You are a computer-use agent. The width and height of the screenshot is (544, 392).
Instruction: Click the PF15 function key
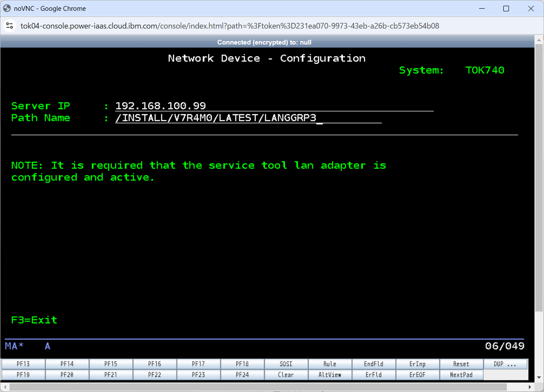(111, 364)
